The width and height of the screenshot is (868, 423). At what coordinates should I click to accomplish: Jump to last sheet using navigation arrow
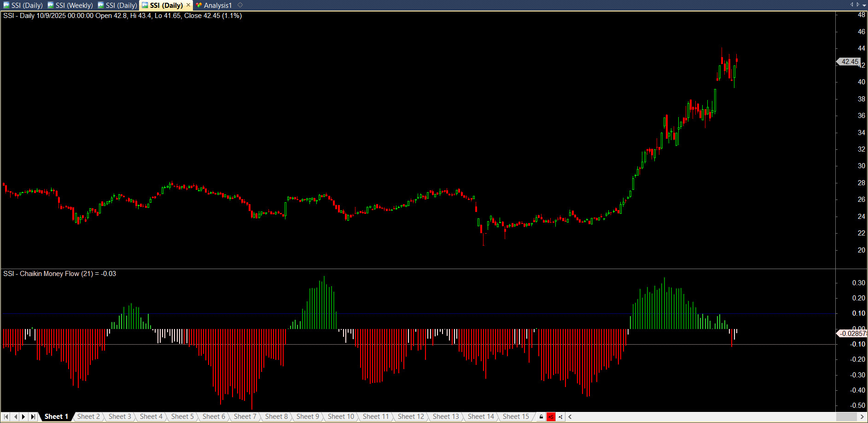click(x=33, y=417)
